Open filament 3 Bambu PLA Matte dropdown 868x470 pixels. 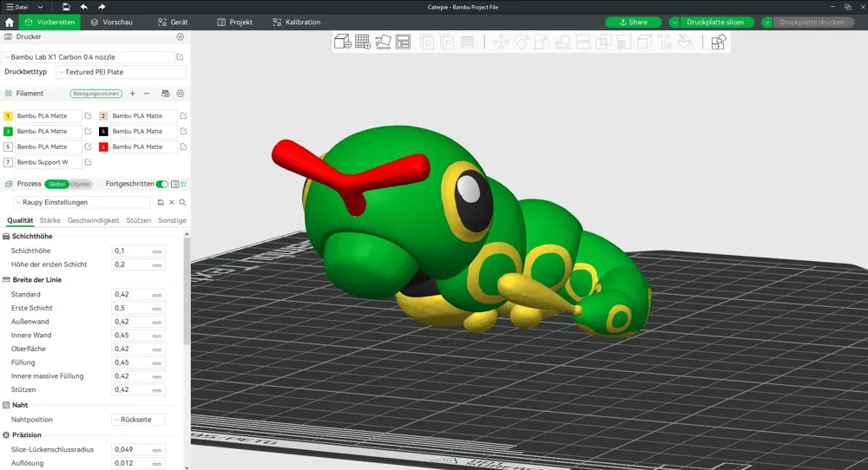click(x=48, y=131)
